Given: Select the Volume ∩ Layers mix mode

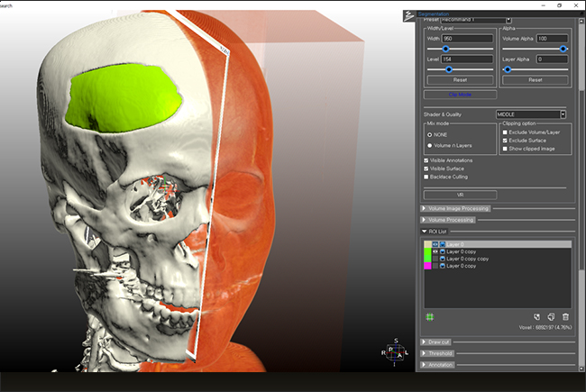Looking at the screenshot, I should pyautogui.click(x=428, y=144).
